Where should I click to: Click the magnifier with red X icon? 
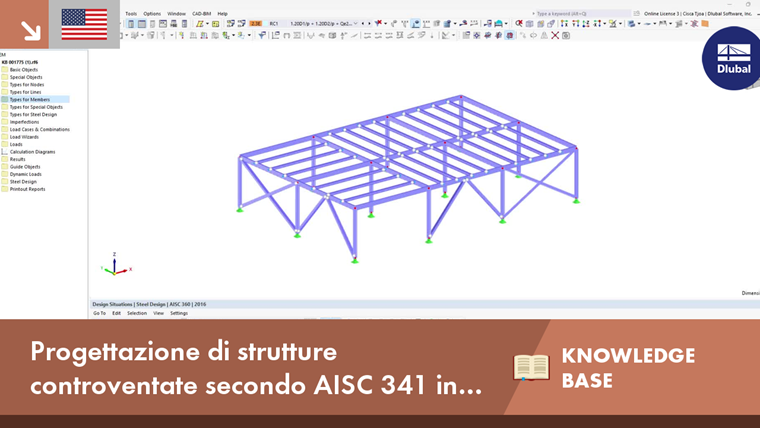(x=519, y=23)
